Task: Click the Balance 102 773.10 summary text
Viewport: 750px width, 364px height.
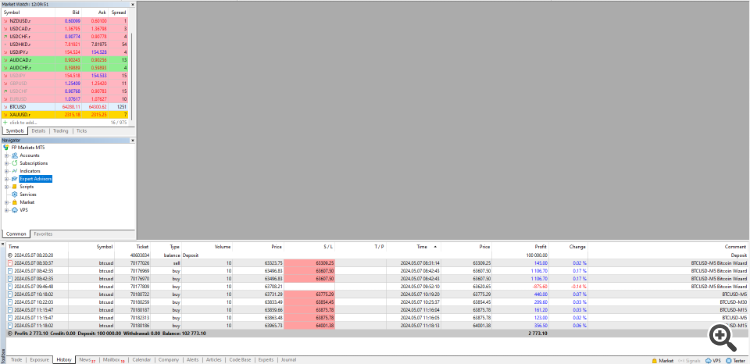Action: (x=184, y=333)
